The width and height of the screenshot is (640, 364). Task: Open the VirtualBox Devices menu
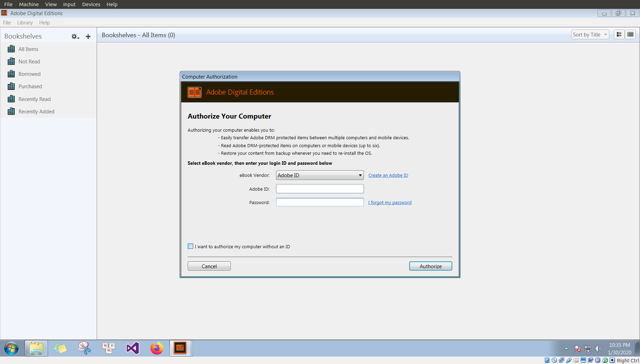91,4
